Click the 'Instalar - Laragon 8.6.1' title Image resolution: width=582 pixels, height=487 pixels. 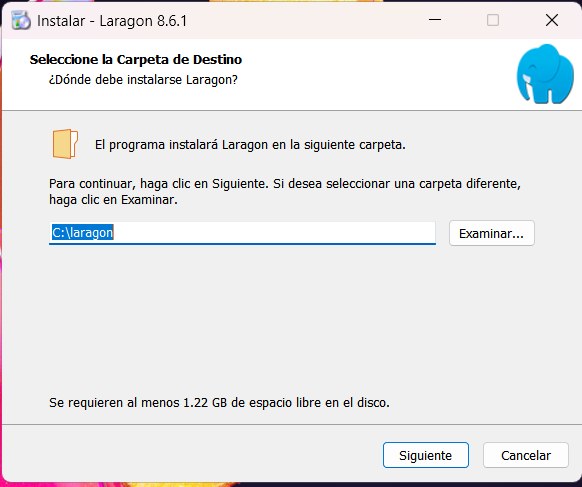pyautogui.click(x=112, y=21)
